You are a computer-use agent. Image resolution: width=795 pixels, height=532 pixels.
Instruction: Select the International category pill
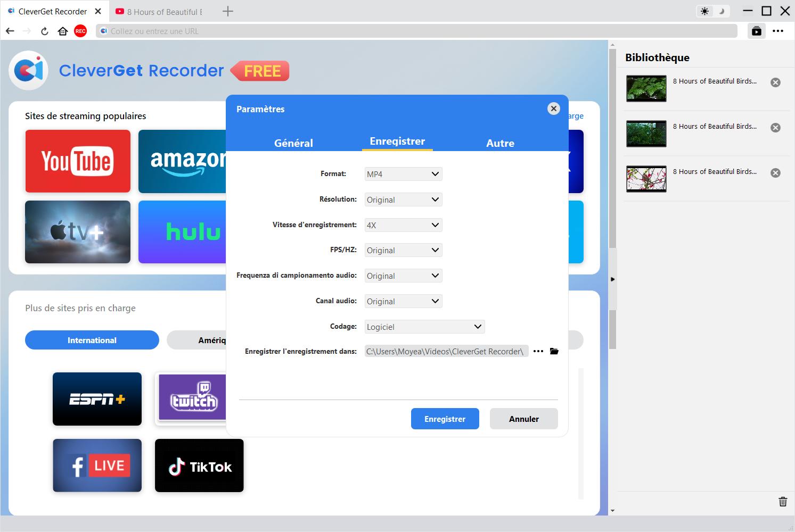[92, 340]
